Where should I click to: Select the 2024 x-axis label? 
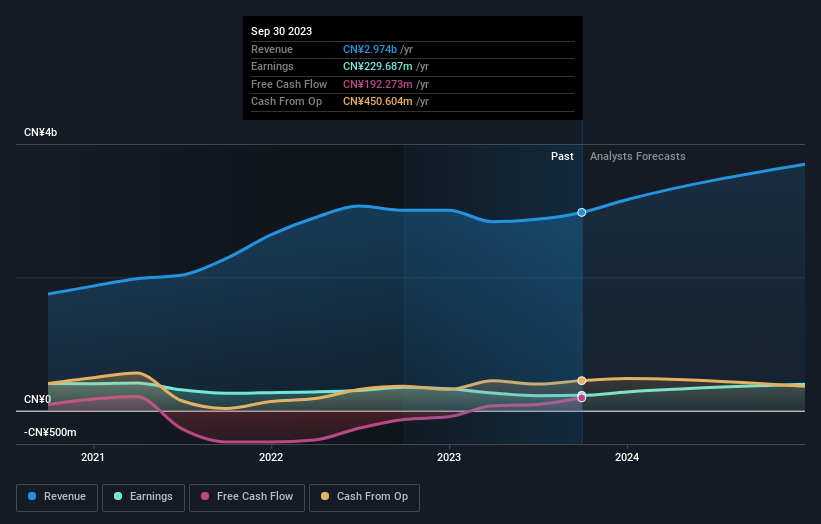point(627,458)
